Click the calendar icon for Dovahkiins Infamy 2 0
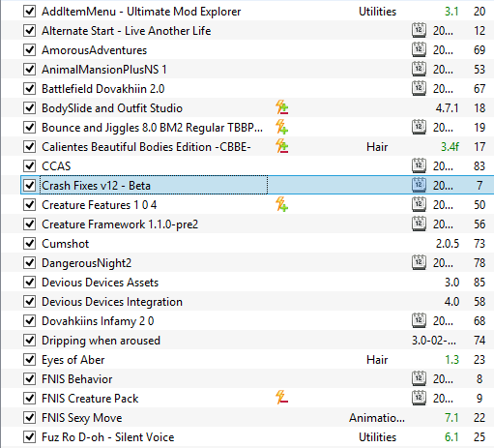The image size is (494, 448). point(419,320)
